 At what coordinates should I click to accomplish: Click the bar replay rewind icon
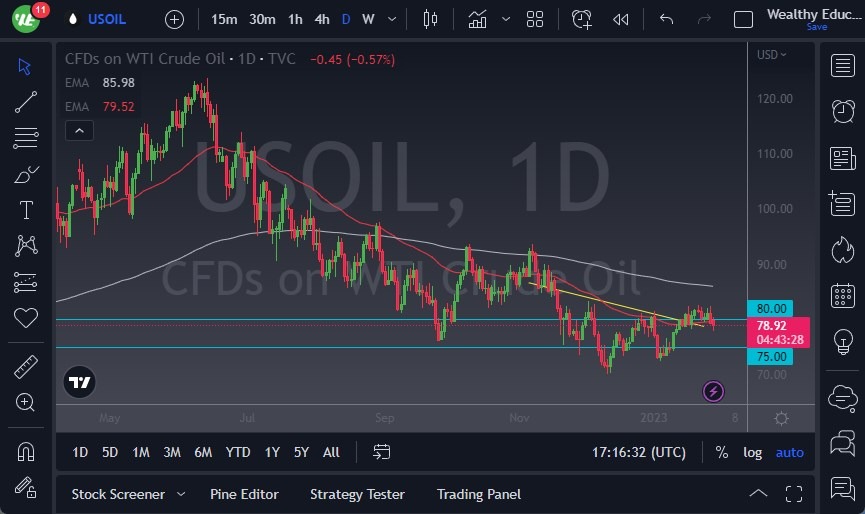pos(621,19)
